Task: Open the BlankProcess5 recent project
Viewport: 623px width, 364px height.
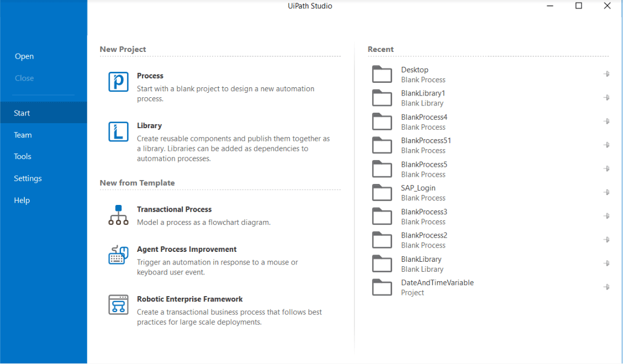Action: point(423,164)
